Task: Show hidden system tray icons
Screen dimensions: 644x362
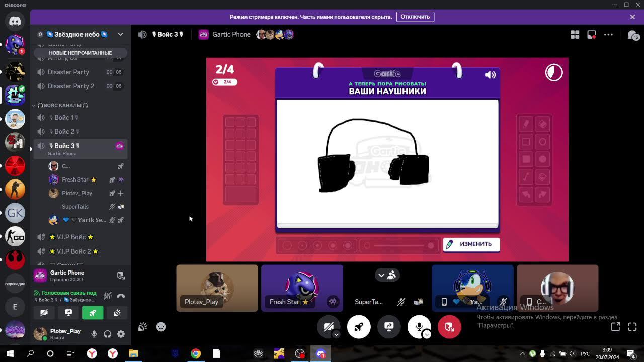Action: coord(523,353)
